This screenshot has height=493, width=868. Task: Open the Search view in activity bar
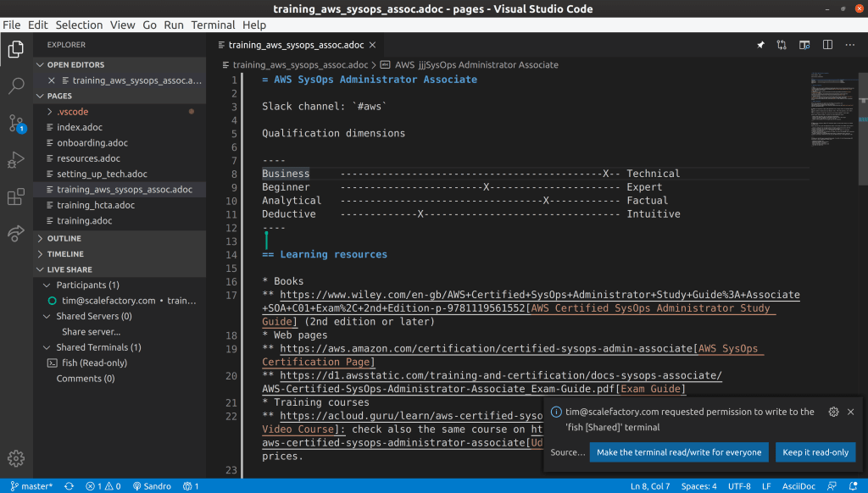(x=16, y=86)
